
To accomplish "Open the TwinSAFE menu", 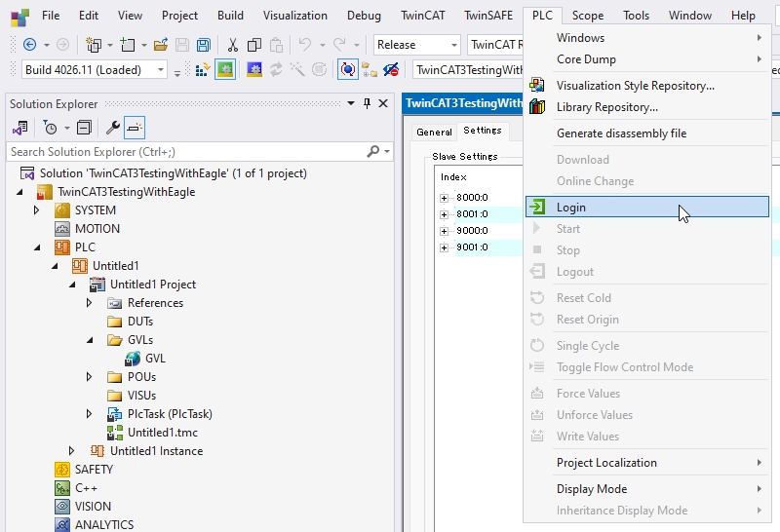I will pyautogui.click(x=488, y=16).
